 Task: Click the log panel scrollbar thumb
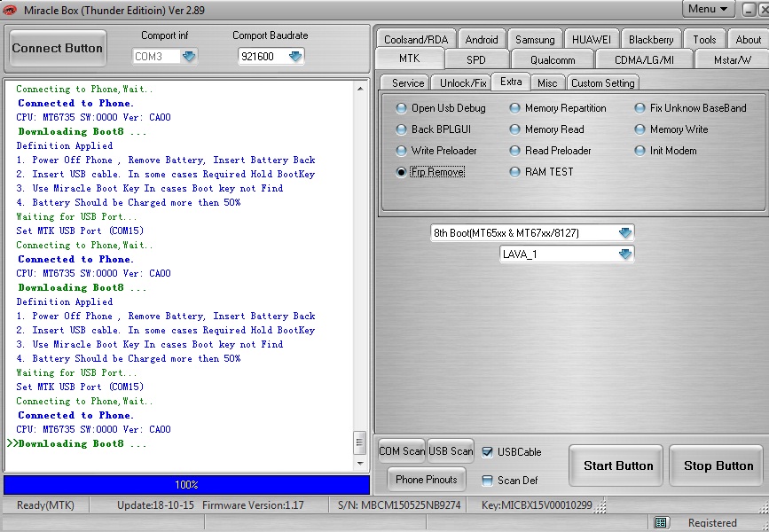[359, 442]
